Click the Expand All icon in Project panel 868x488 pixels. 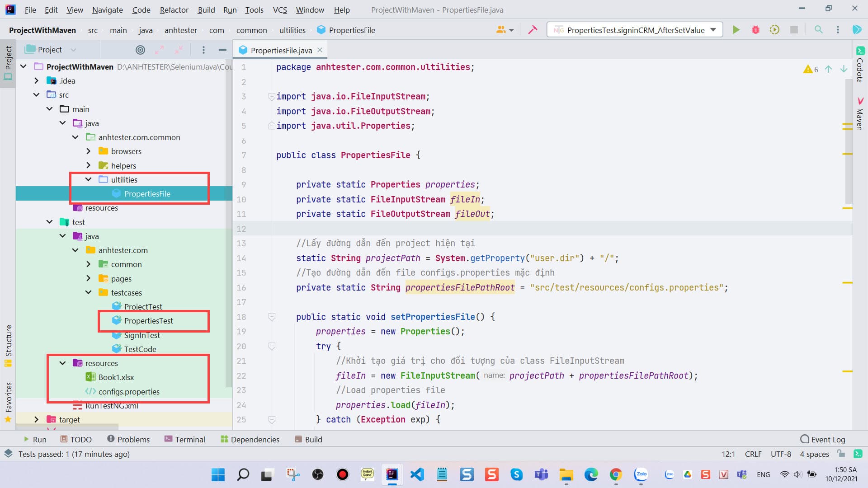click(x=160, y=50)
